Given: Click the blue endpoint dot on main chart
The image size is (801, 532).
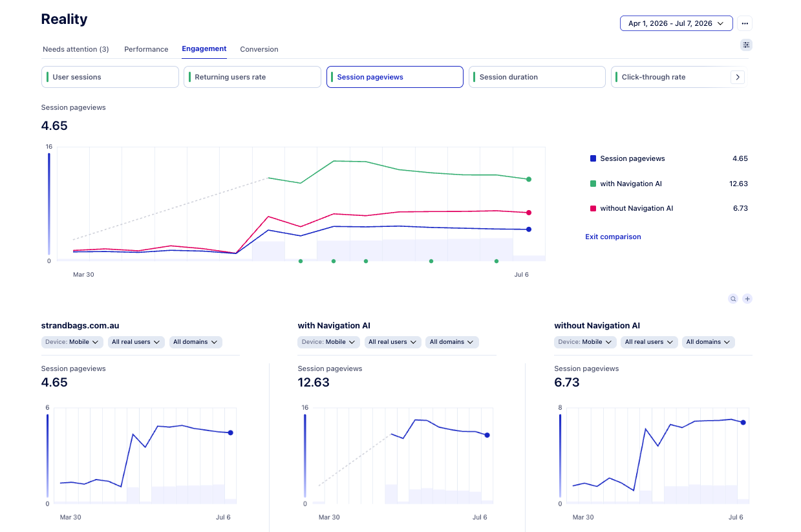Looking at the screenshot, I should [529, 229].
